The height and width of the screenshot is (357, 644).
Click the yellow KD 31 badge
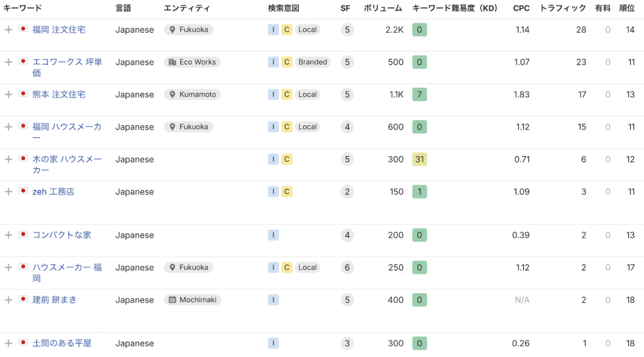point(419,159)
